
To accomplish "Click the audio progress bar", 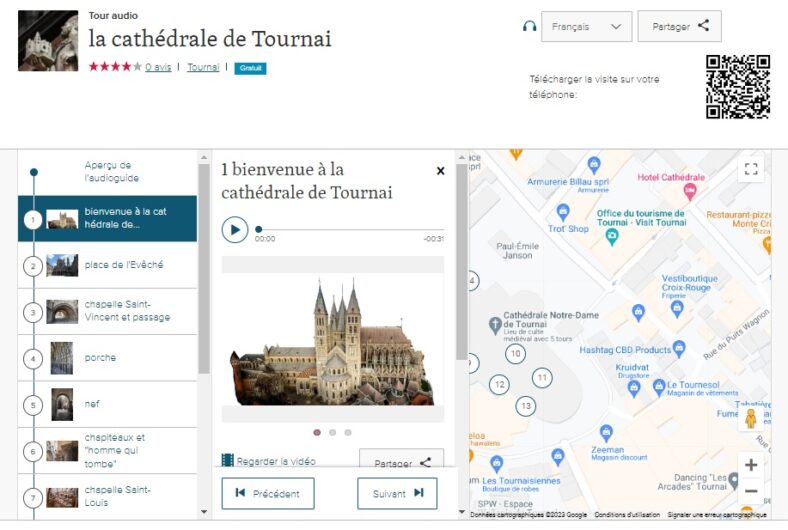I will tap(340, 229).
